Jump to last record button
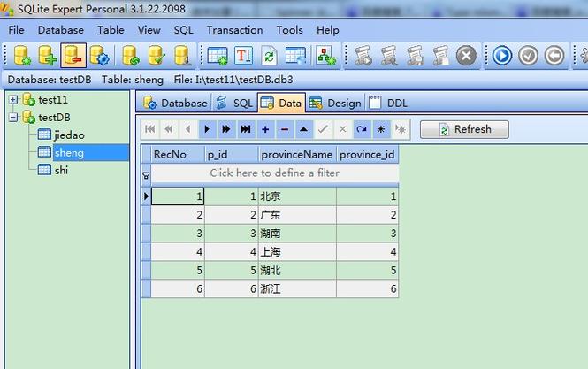 (x=246, y=129)
